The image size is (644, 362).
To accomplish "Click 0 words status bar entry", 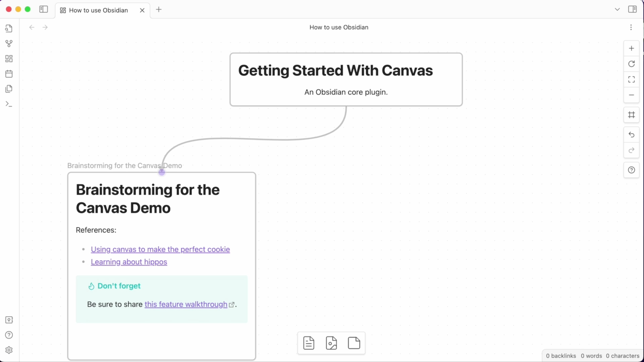I will click(591, 356).
